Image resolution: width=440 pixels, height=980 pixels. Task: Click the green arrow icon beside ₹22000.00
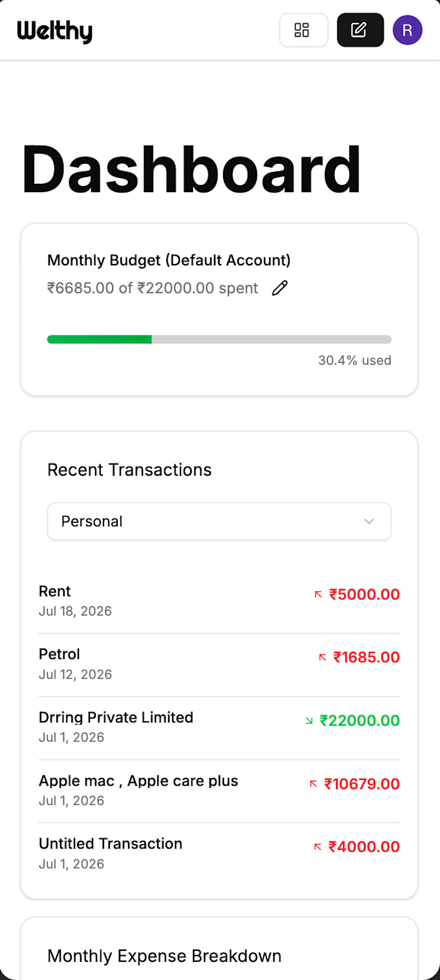[x=309, y=720]
